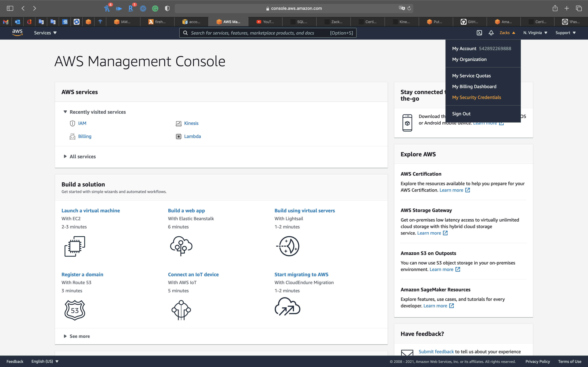This screenshot has width=588, height=367.
Task: Click the Launch a virtual machine link
Action: coord(90,211)
